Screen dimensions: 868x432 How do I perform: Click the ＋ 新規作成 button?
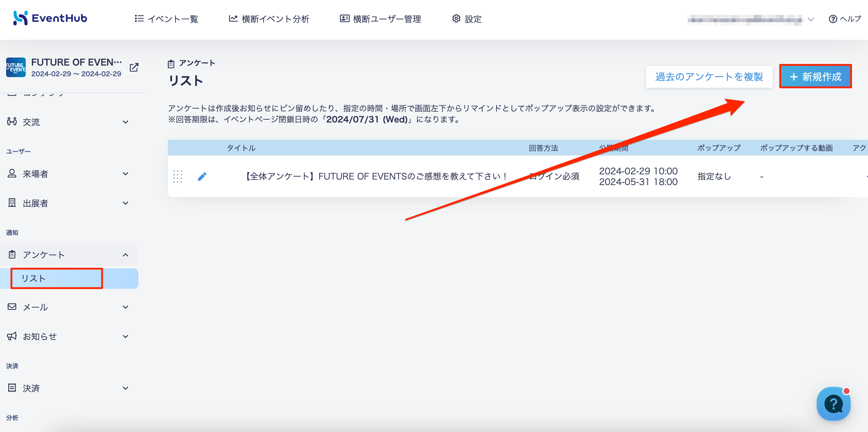click(815, 77)
